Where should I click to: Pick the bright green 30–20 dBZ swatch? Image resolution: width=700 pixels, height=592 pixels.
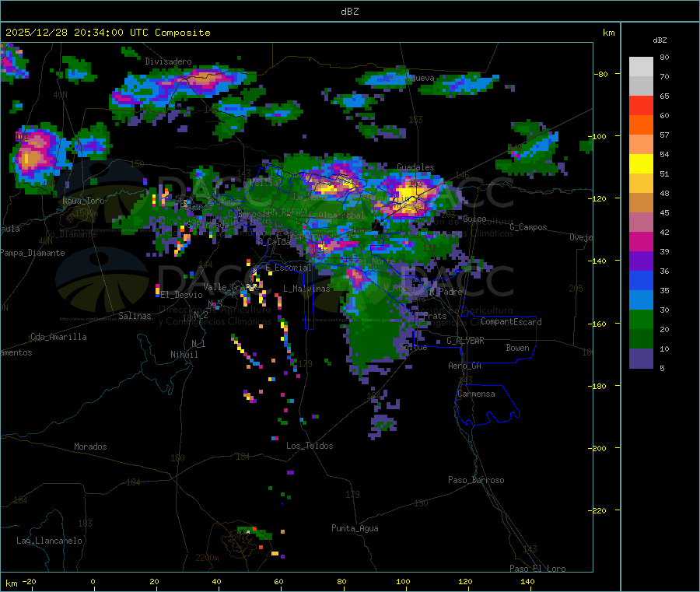pos(641,320)
